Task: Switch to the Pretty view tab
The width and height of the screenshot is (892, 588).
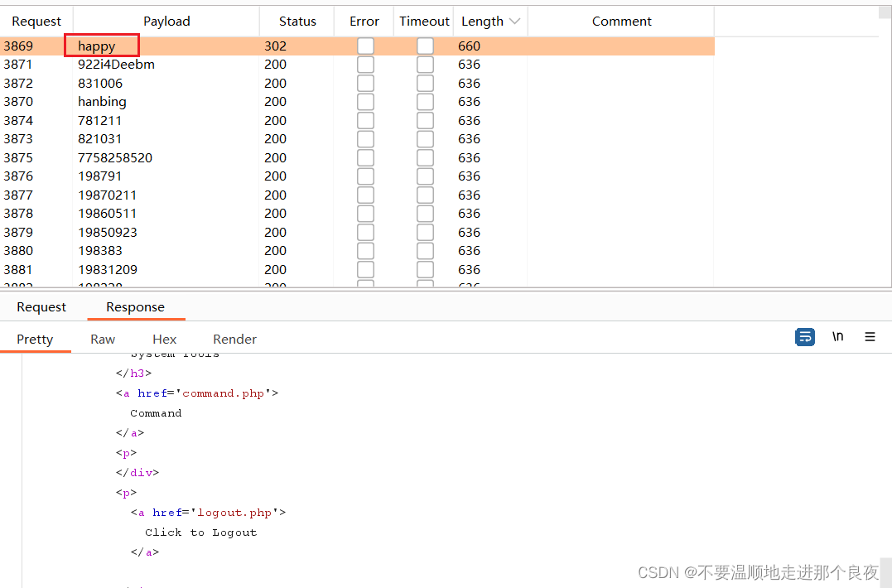Action: (x=35, y=340)
